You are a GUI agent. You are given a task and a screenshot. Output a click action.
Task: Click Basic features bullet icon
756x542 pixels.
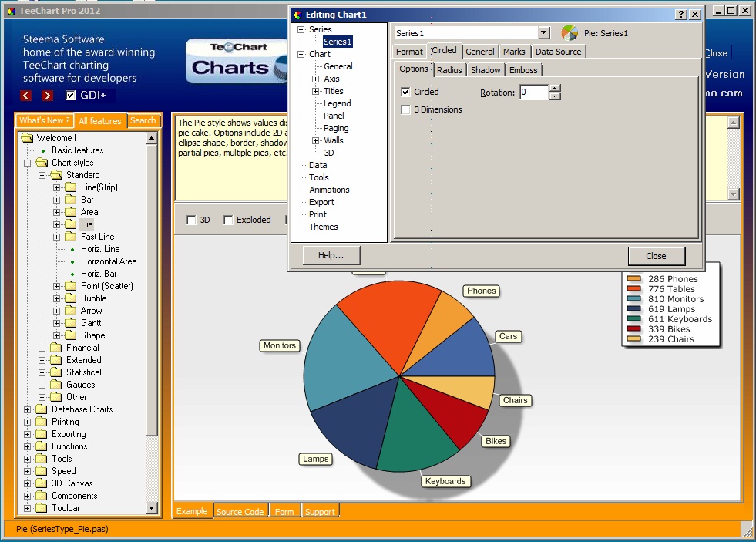(43, 151)
